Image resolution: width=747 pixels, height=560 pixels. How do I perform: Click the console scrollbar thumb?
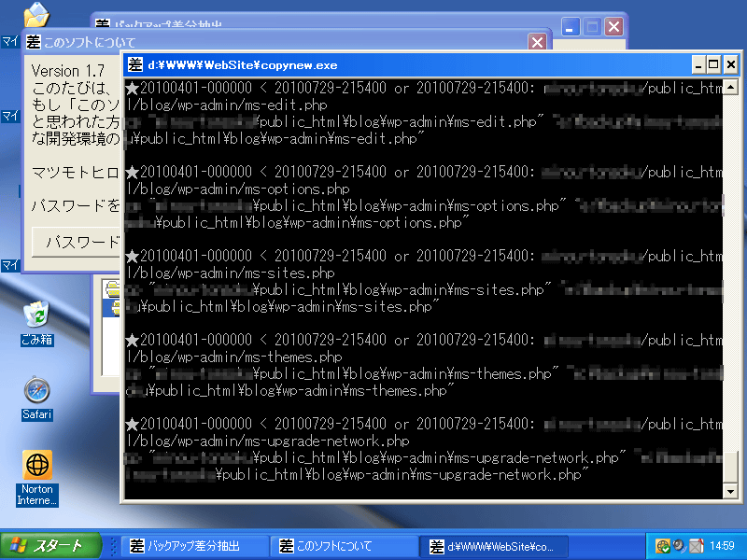(x=730, y=467)
